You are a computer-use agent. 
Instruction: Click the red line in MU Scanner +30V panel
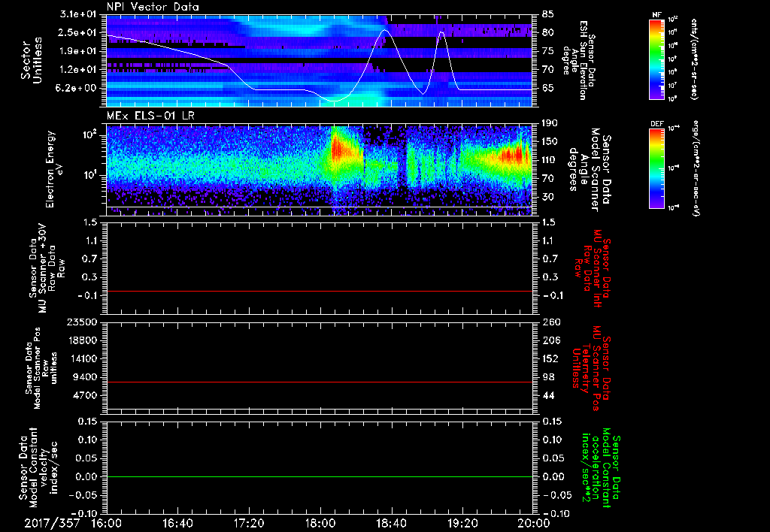coord(319,291)
